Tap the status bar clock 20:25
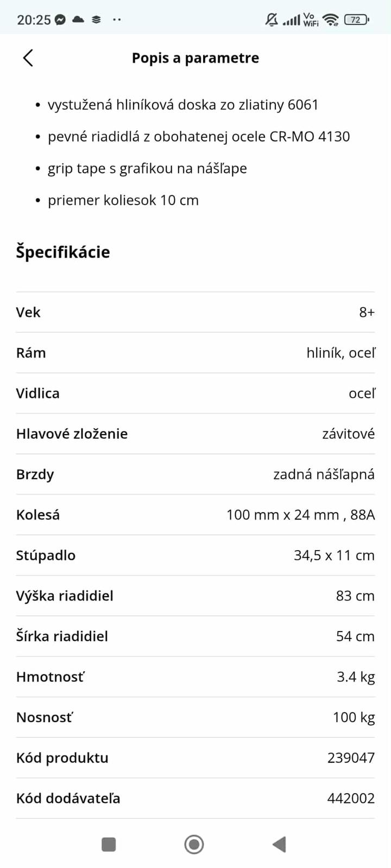The width and height of the screenshot is (391, 868). click(x=34, y=20)
